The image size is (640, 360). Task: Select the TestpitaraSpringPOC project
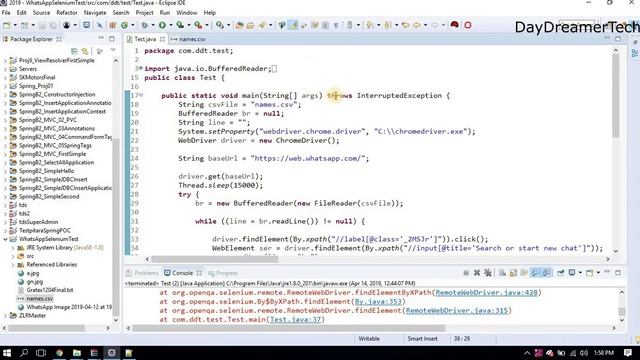[x=44, y=231]
